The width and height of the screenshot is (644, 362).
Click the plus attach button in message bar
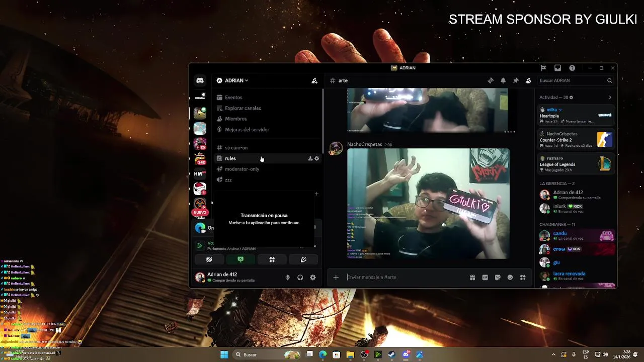coord(336,277)
